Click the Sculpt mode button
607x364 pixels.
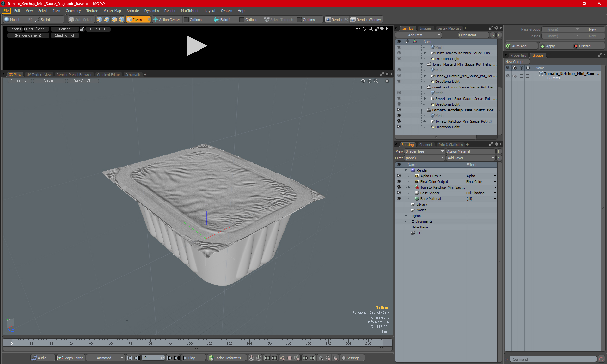(47, 19)
